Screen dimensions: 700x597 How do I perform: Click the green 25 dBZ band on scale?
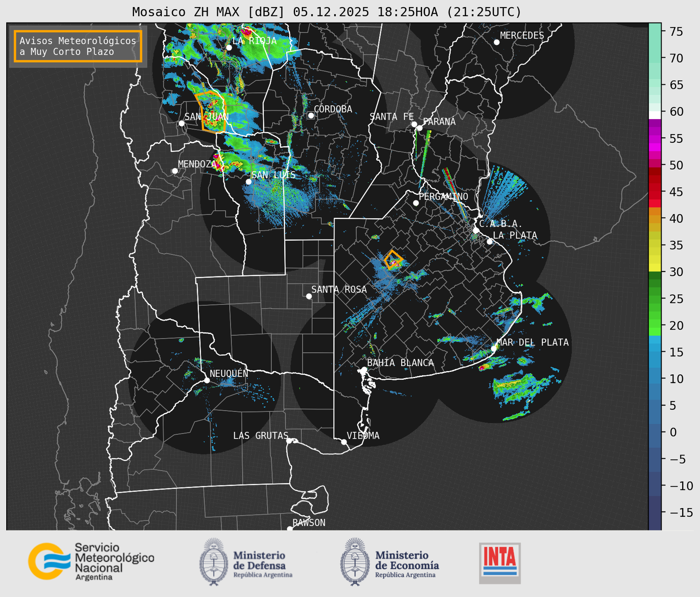click(x=655, y=299)
